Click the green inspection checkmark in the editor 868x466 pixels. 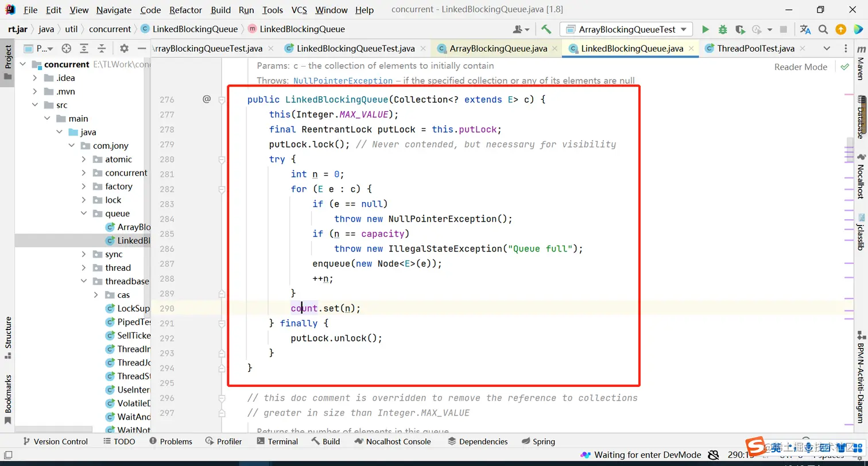pos(844,67)
